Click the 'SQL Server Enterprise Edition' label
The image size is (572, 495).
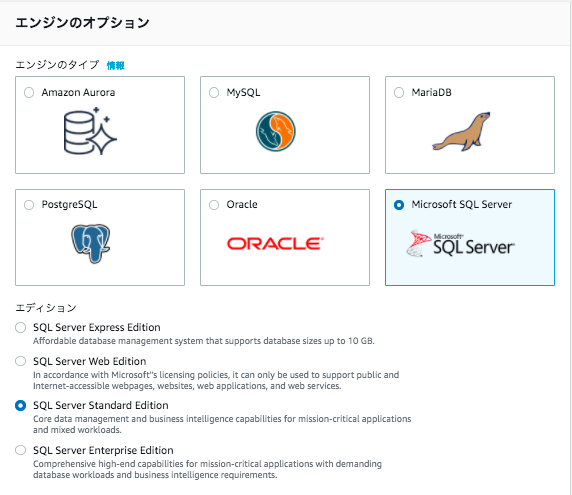point(103,450)
